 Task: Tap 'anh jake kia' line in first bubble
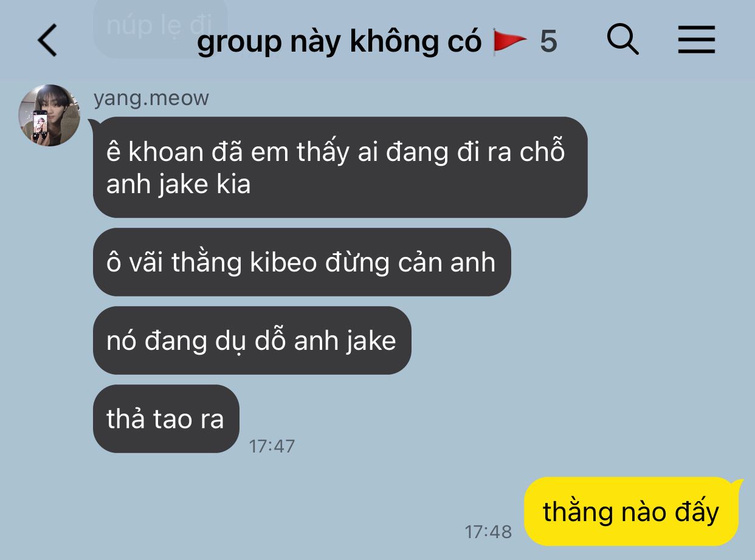pos(178,184)
